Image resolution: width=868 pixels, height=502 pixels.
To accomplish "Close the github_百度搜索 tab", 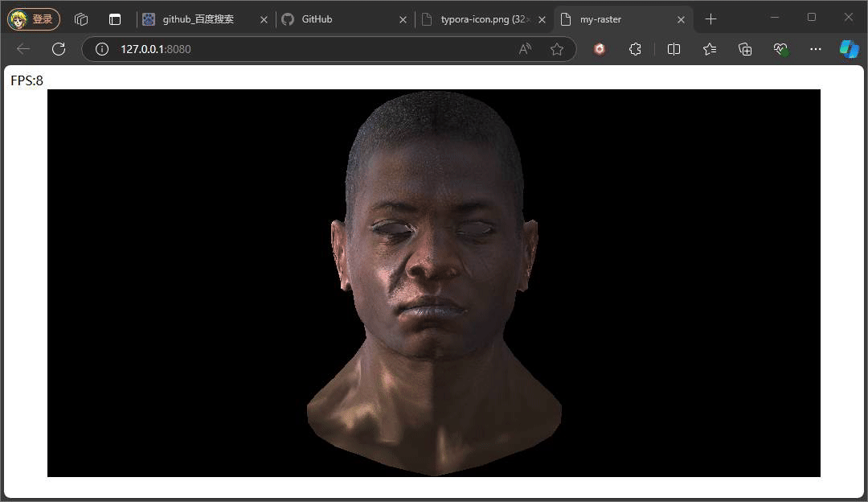I will pyautogui.click(x=264, y=19).
